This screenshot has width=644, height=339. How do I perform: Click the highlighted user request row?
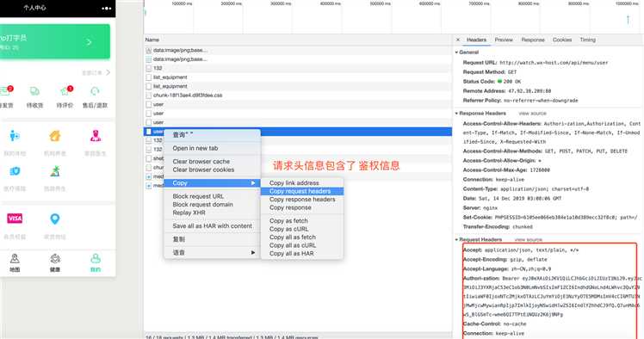tap(298, 132)
